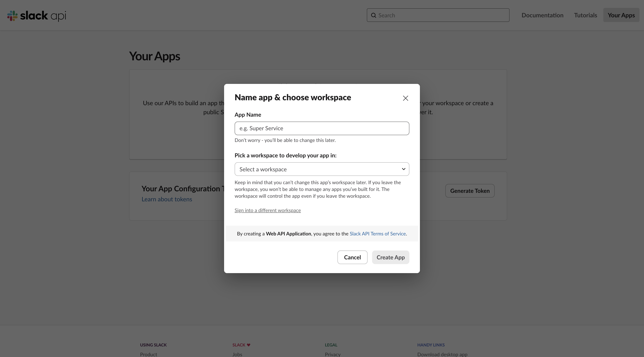Click the search magnifier icon
Image resolution: width=644 pixels, height=357 pixels.
click(x=373, y=15)
